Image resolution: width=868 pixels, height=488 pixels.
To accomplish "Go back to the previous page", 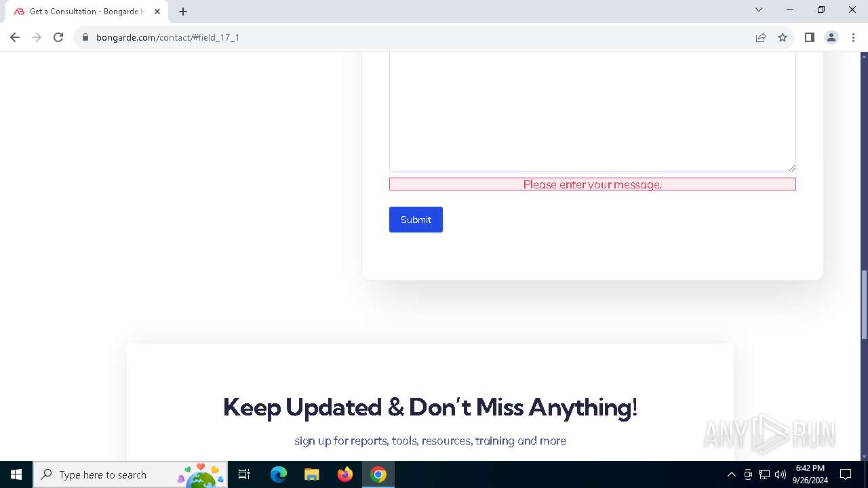I will (15, 37).
